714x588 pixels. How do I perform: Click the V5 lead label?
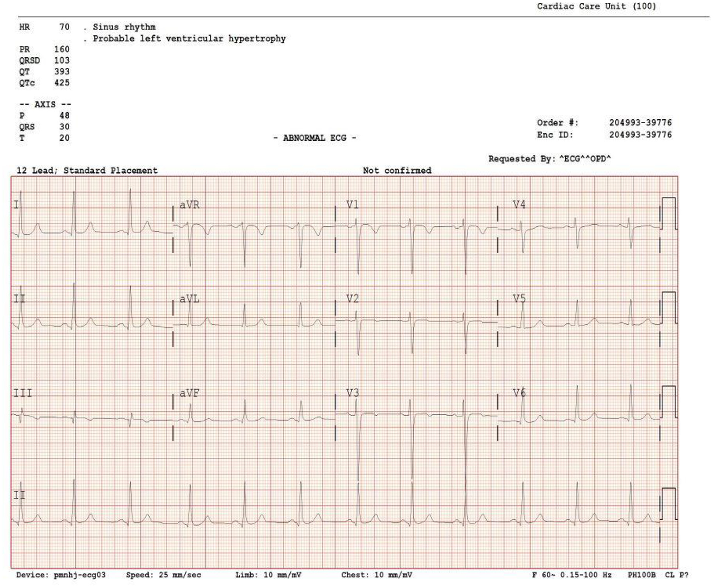click(519, 299)
